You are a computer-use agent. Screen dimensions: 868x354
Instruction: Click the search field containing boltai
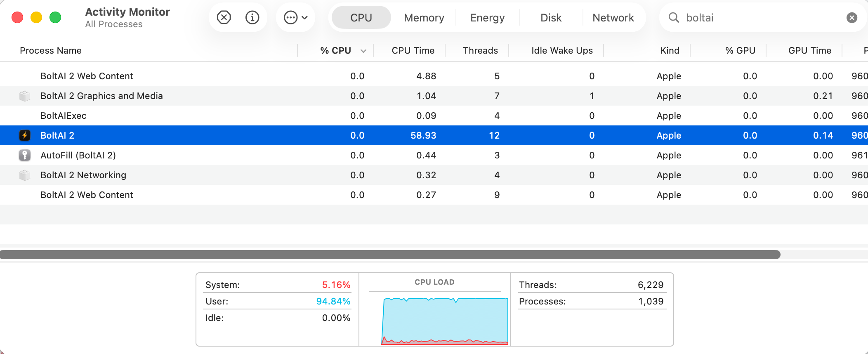pyautogui.click(x=763, y=17)
